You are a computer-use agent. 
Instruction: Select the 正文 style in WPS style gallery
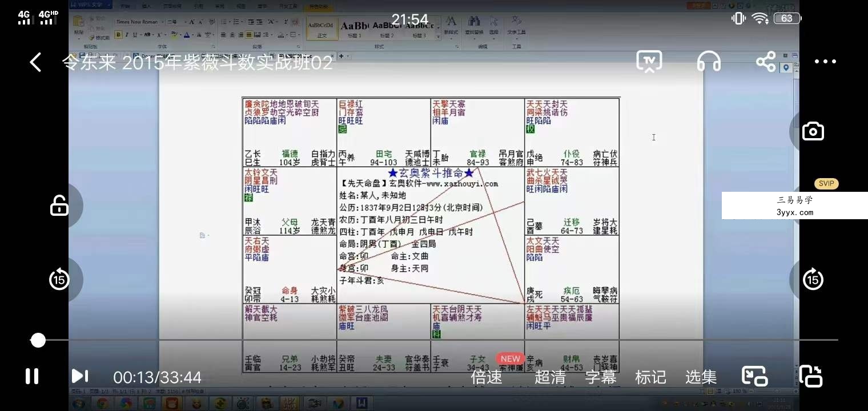[322, 28]
